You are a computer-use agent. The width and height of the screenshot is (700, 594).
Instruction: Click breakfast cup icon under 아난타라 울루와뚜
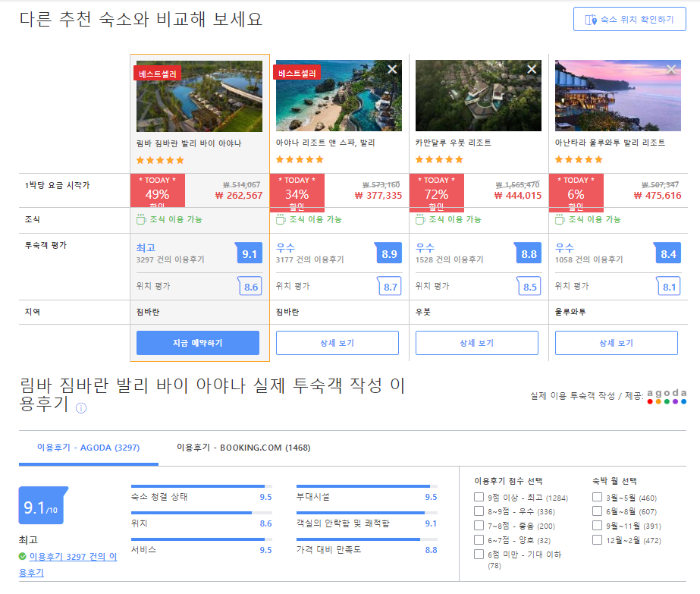click(x=560, y=219)
